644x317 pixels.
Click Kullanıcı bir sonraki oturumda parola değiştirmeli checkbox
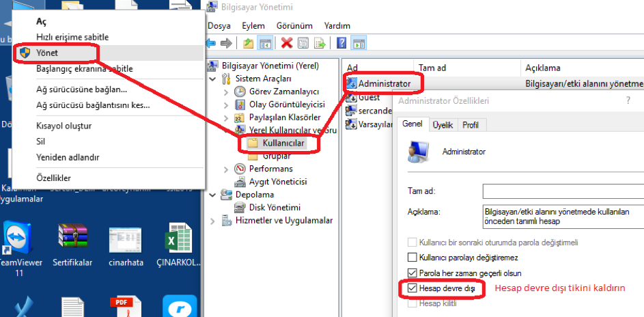(x=412, y=243)
